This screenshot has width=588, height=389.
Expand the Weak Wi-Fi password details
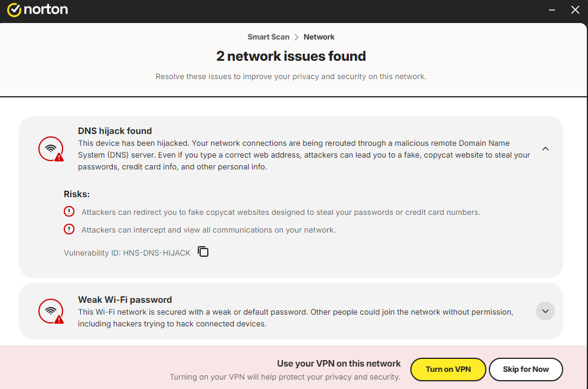545,311
